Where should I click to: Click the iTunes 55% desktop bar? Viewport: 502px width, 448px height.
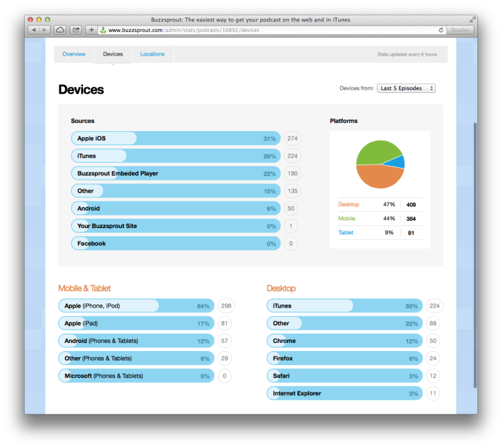coord(345,306)
